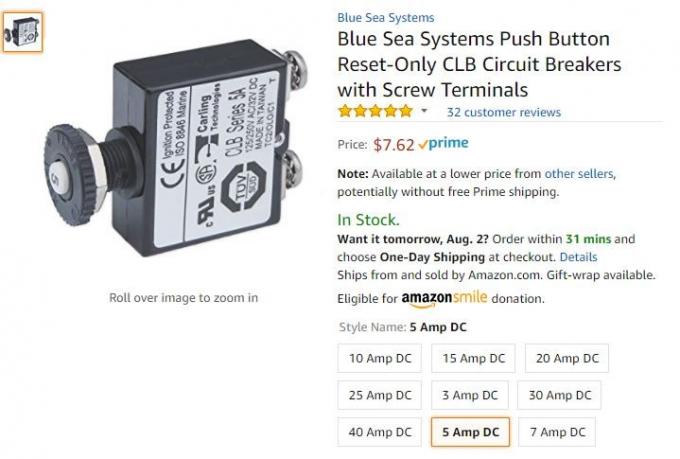Select the 10 Amp DC style

[x=380, y=358]
